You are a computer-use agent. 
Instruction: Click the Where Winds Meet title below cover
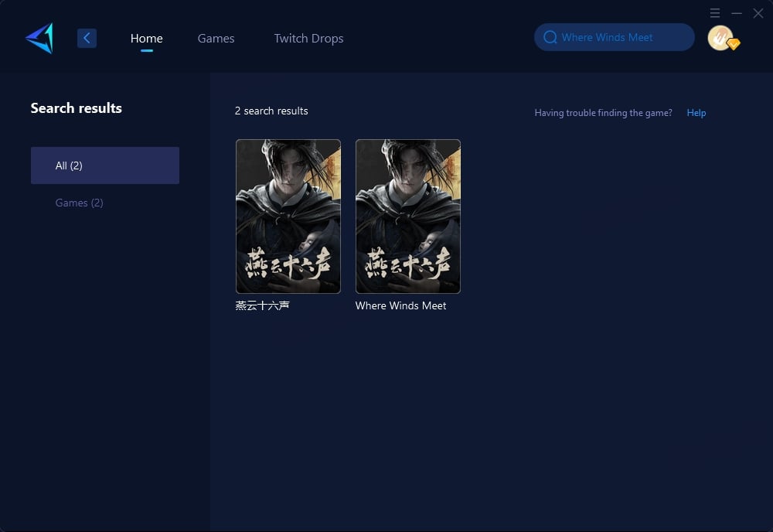pyautogui.click(x=400, y=305)
